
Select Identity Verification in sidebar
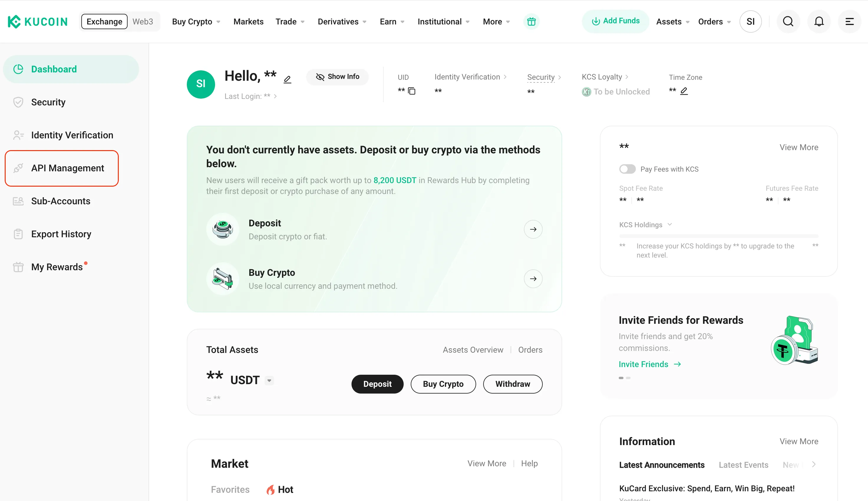[71, 135]
